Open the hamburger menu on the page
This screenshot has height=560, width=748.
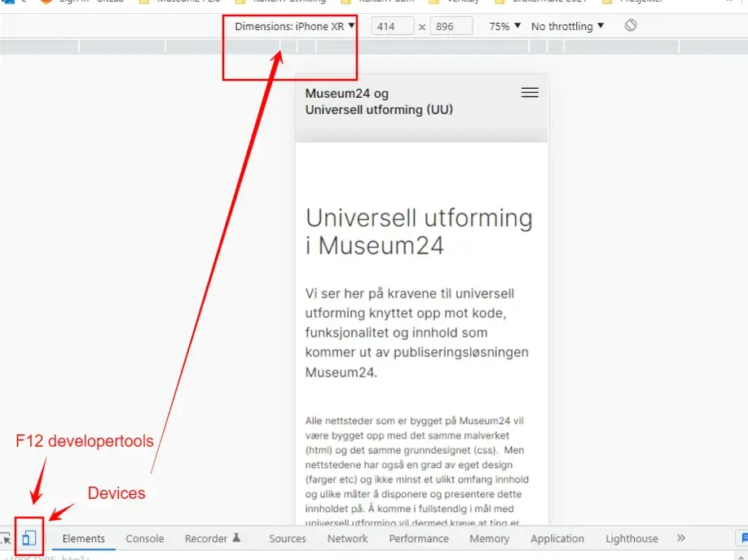coord(530,93)
